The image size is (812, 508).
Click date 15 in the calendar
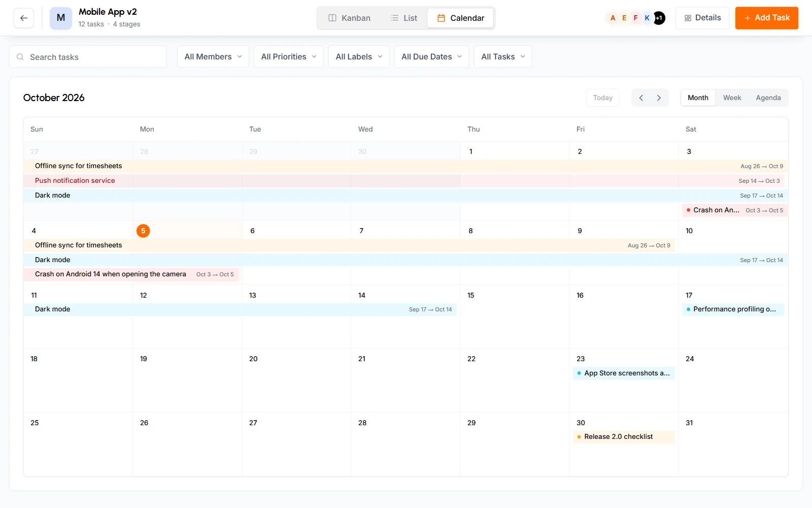[471, 295]
